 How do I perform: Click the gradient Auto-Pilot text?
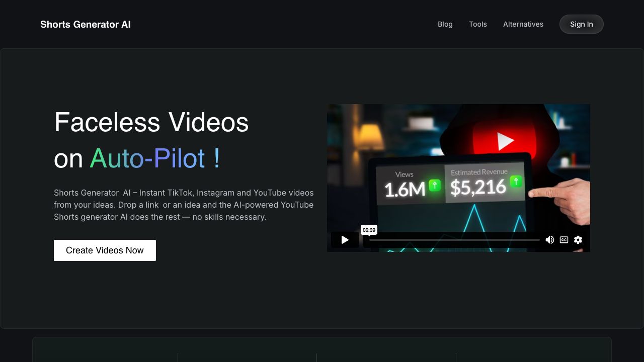(x=154, y=158)
